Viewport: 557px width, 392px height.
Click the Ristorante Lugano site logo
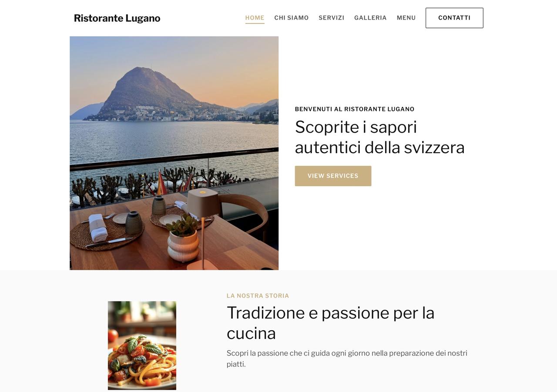tap(117, 18)
